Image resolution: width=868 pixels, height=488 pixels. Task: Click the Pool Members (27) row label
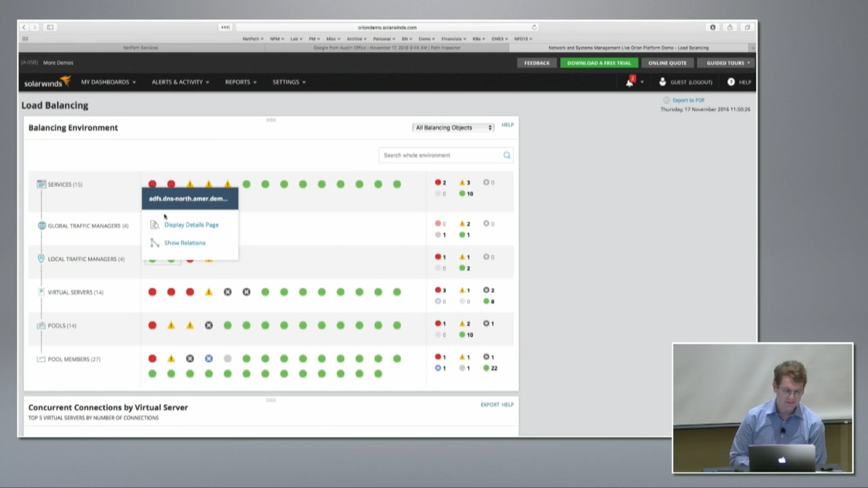click(74, 359)
